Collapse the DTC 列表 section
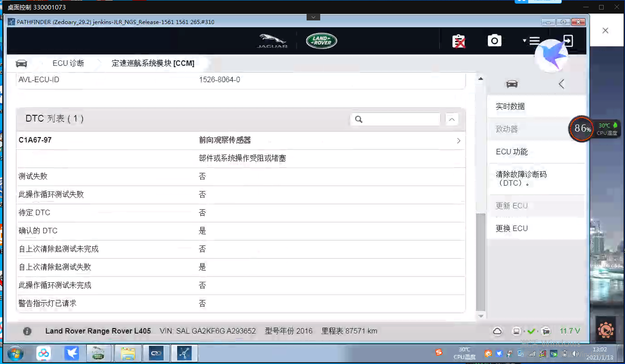 tap(452, 119)
